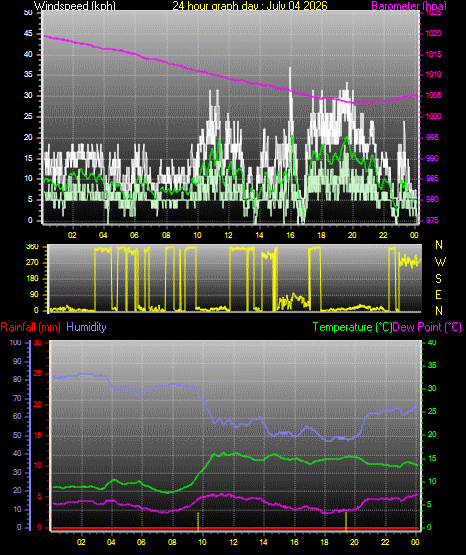Screen dimensions: 466x555
Task: Click yellow tick marker near hour 20 on bottom chart
Action: pyautogui.click(x=346, y=521)
